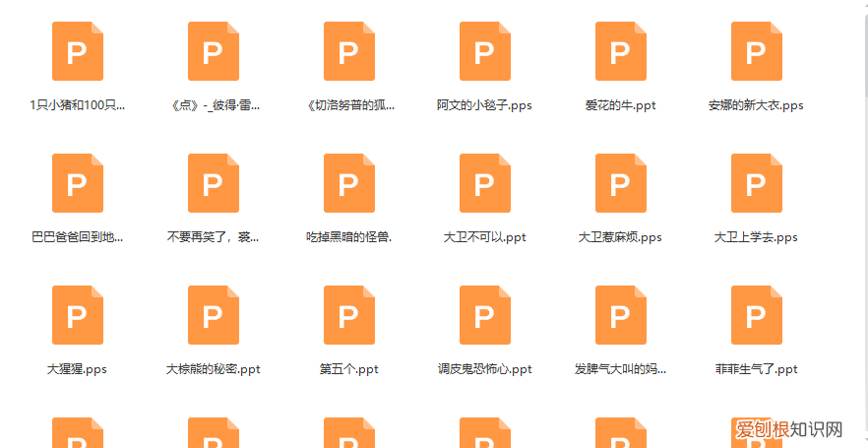Click the 发脾气大叫的妈... file icon
Screen dimensions: 868x448
[621, 315]
